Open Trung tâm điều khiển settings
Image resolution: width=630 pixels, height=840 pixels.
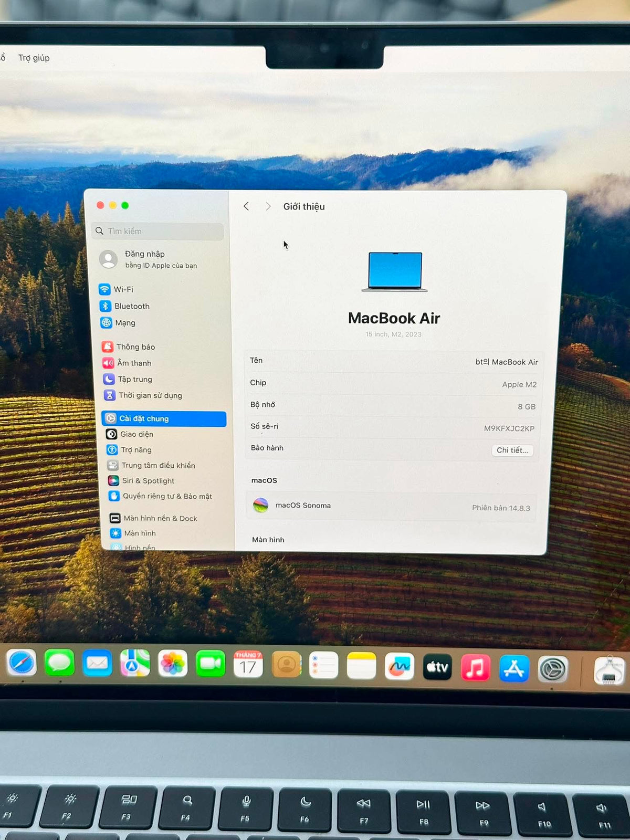[x=151, y=465]
